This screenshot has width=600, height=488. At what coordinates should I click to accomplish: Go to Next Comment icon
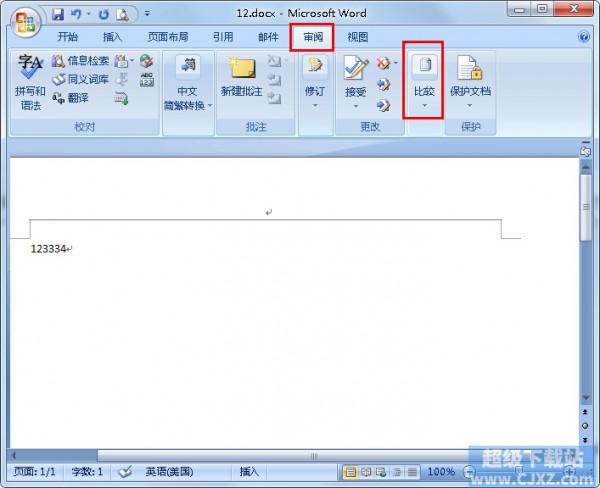[274, 98]
